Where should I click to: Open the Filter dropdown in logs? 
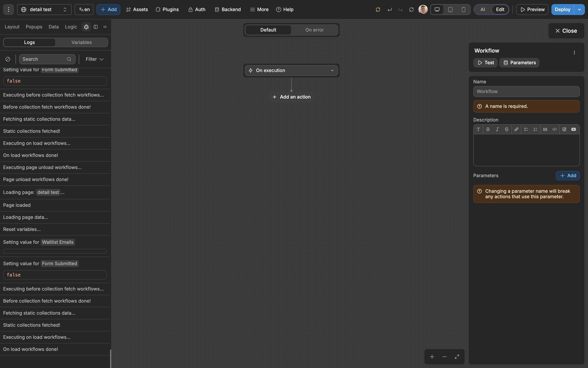pyautogui.click(x=94, y=59)
